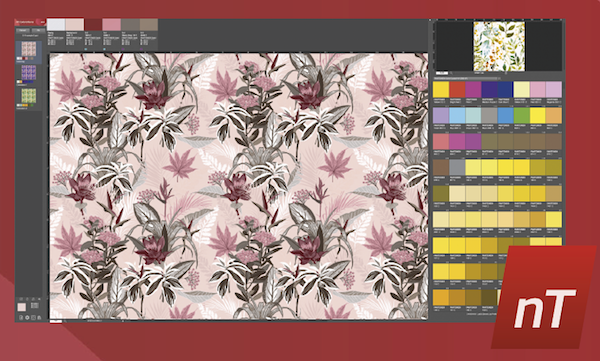Open the gear settings icon in left panel
Screen dimensions: 600x361
27,317
